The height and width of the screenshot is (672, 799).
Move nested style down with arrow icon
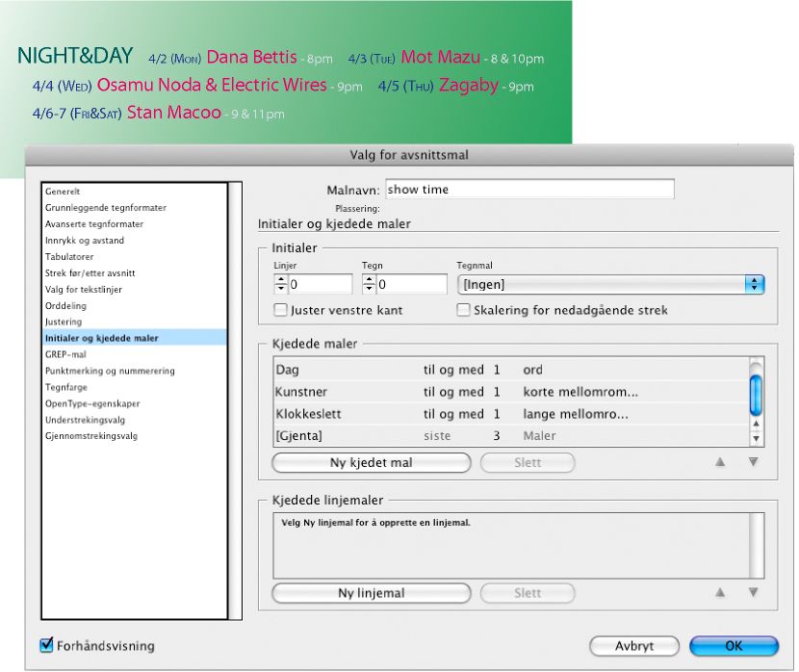[x=753, y=462]
